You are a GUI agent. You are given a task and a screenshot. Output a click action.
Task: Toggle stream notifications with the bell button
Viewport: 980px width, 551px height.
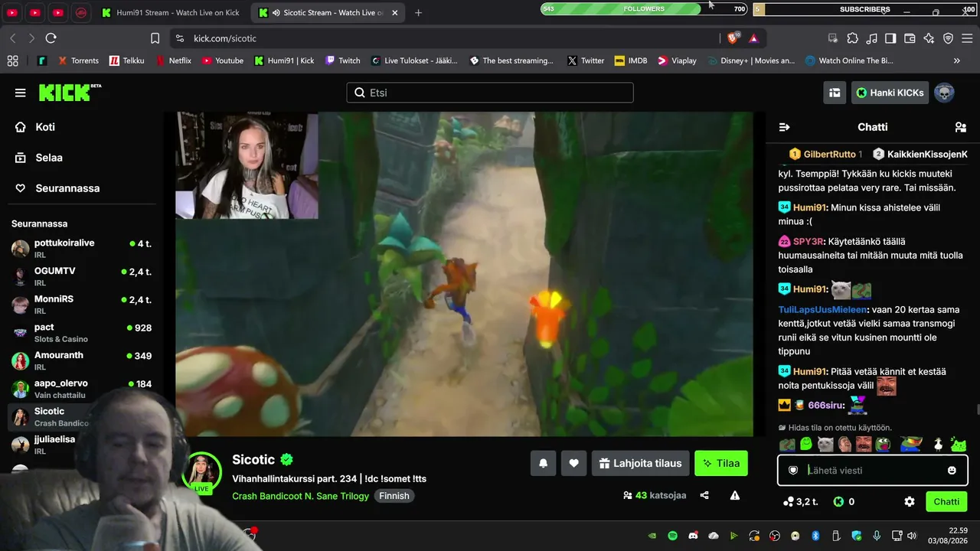click(543, 463)
